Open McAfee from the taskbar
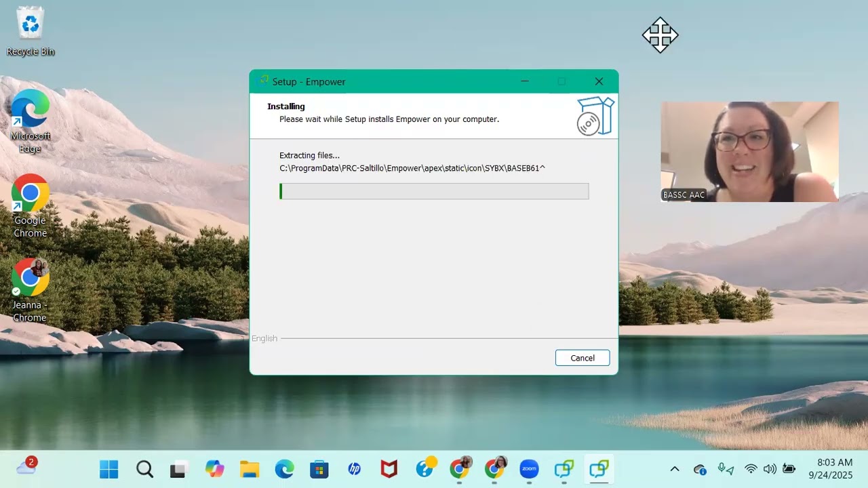Screen dimensions: 868x488 pyautogui.click(x=389, y=469)
